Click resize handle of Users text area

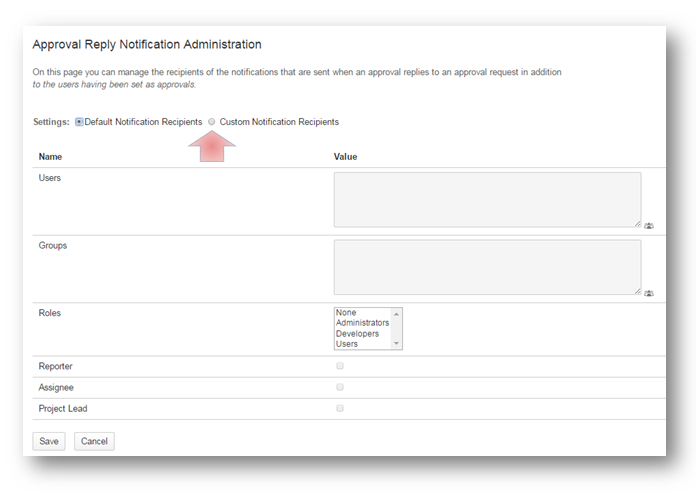pos(637,224)
